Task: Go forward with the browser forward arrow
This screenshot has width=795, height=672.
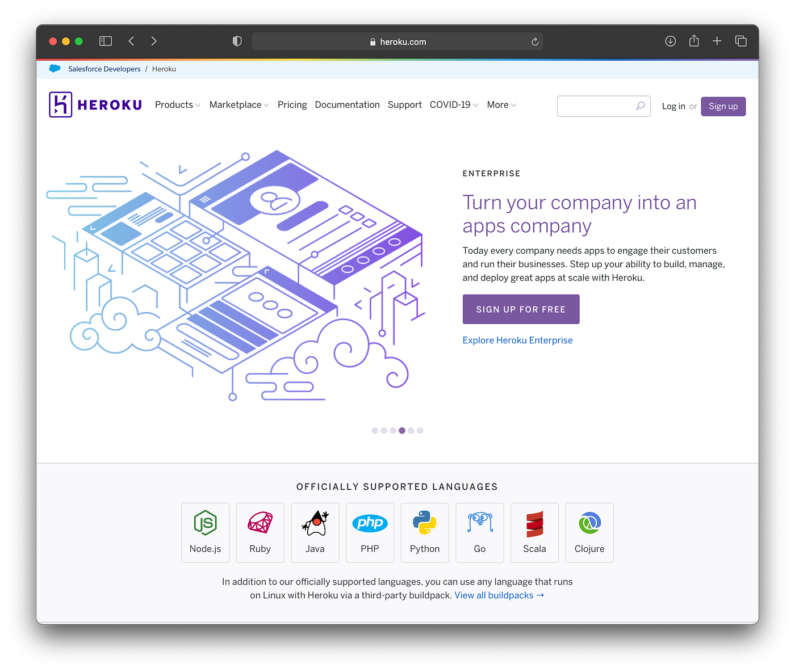Action: pyautogui.click(x=154, y=41)
